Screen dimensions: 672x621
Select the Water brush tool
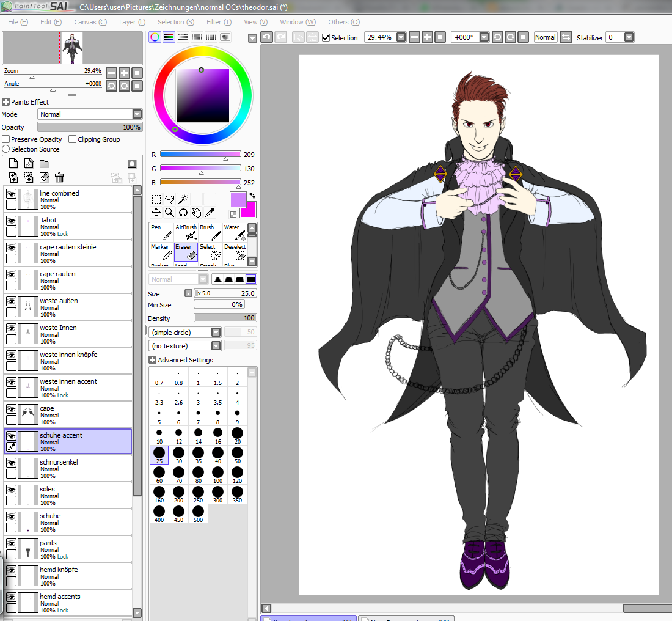235,232
